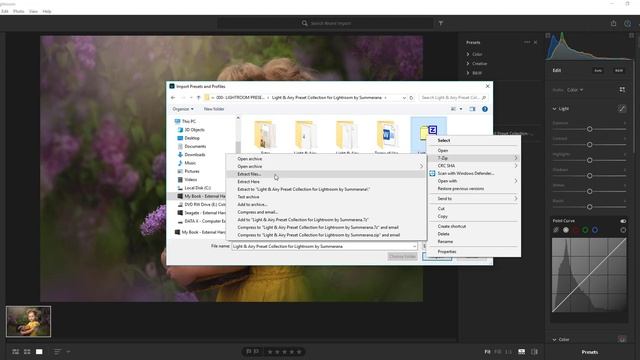
Task: Go up one folder level in dialog
Action: (x=198, y=98)
